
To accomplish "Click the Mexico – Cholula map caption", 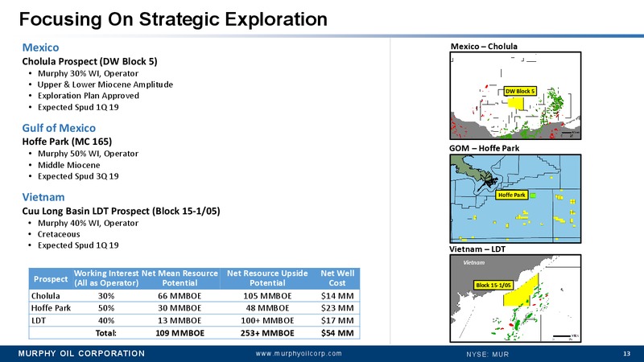I will 484,47.
